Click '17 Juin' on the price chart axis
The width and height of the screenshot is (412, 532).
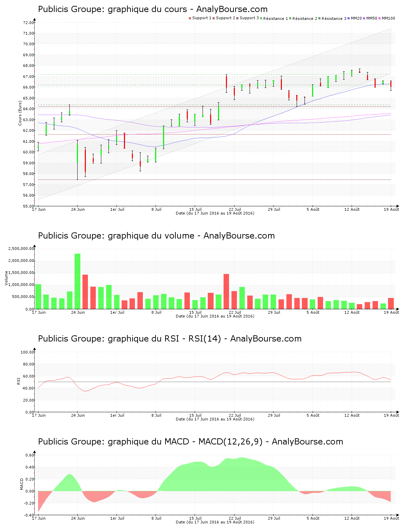coord(39,209)
